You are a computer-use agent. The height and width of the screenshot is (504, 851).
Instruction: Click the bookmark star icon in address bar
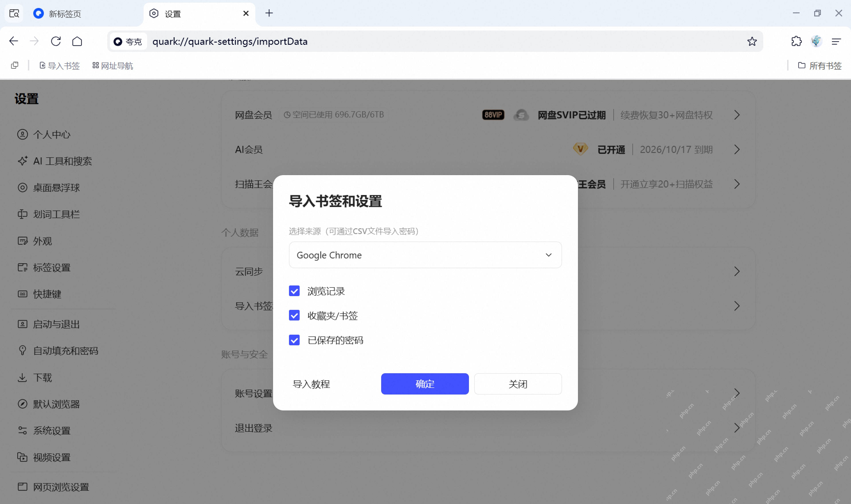click(752, 41)
